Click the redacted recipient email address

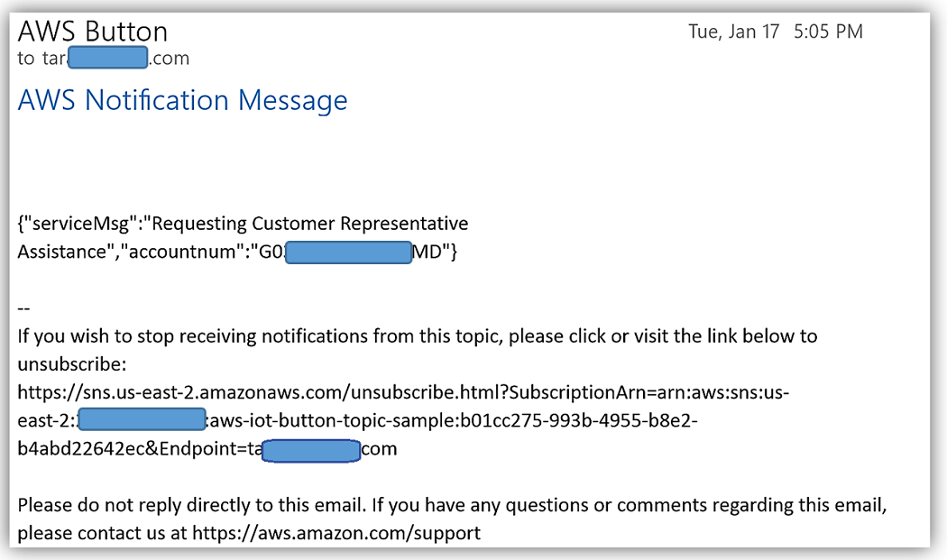[107, 59]
